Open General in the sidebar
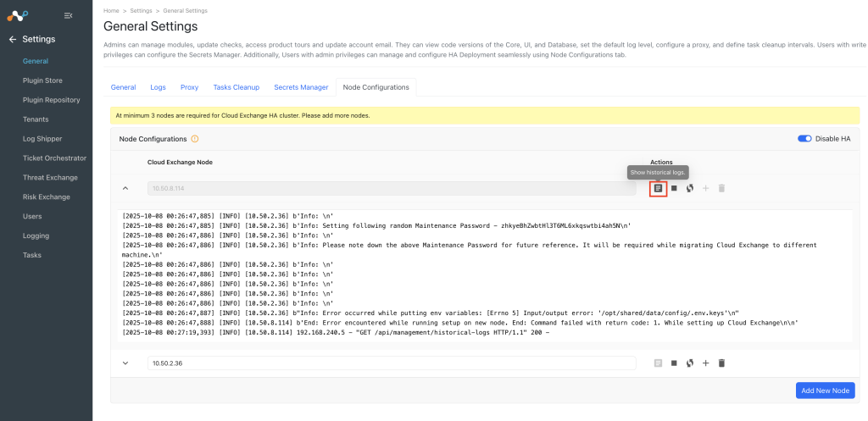The width and height of the screenshot is (868, 421). pyautogui.click(x=36, y=61)
